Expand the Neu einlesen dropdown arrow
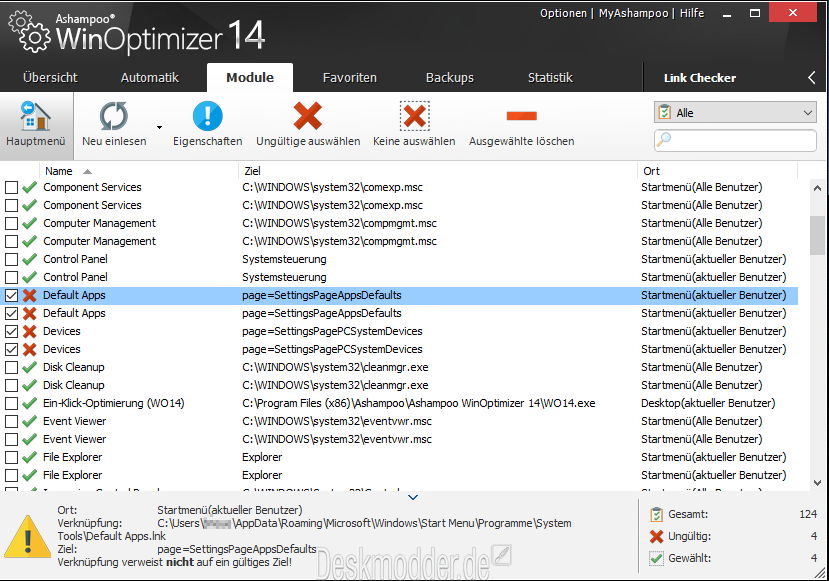 pyautogui.click(x=159, y=127)
